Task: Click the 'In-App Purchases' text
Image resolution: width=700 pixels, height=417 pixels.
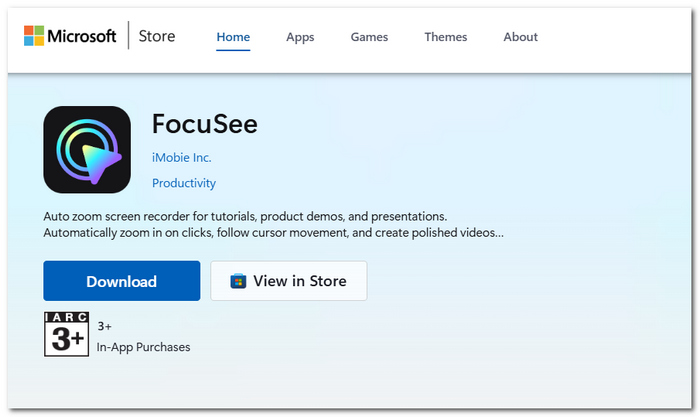Action: point(143,347)
